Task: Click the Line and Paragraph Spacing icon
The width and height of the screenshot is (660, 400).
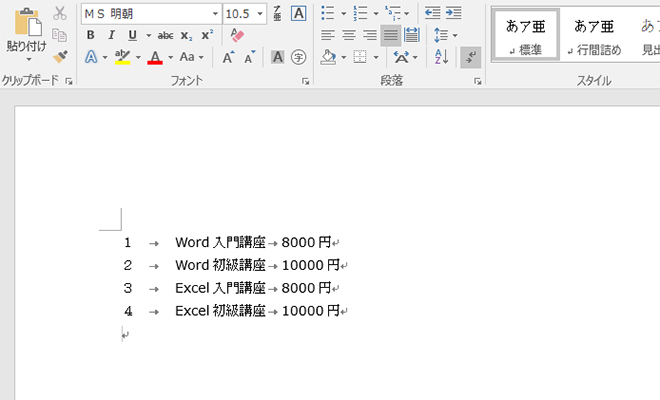Action: [441, 35]
